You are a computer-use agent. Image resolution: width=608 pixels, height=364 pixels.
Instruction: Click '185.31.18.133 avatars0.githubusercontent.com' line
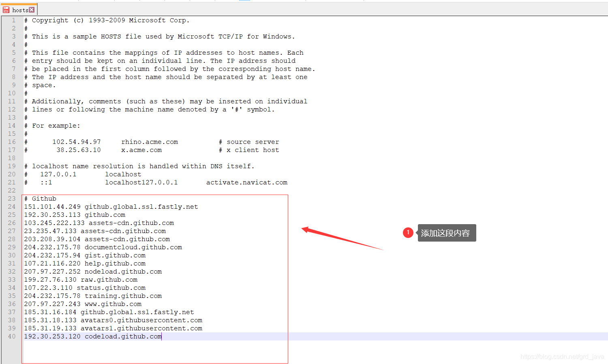(113, 320)
